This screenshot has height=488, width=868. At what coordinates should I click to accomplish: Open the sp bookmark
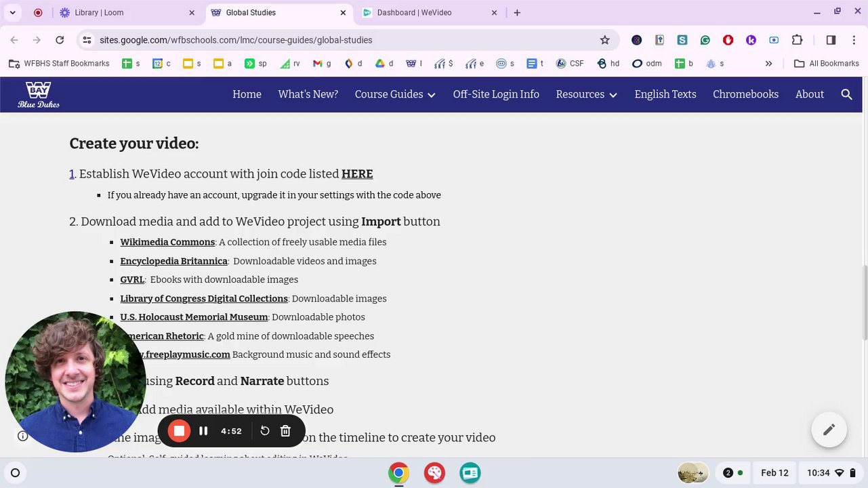click(x=255, y=64)
